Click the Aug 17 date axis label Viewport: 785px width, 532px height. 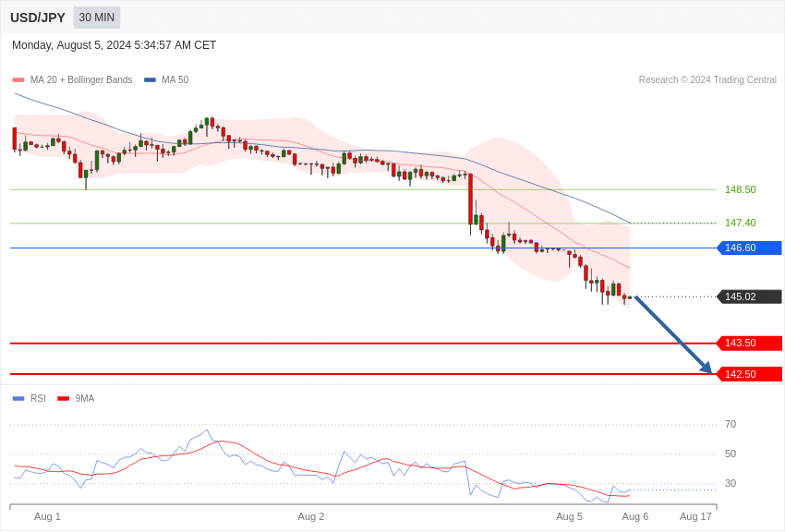coord(696,516)
